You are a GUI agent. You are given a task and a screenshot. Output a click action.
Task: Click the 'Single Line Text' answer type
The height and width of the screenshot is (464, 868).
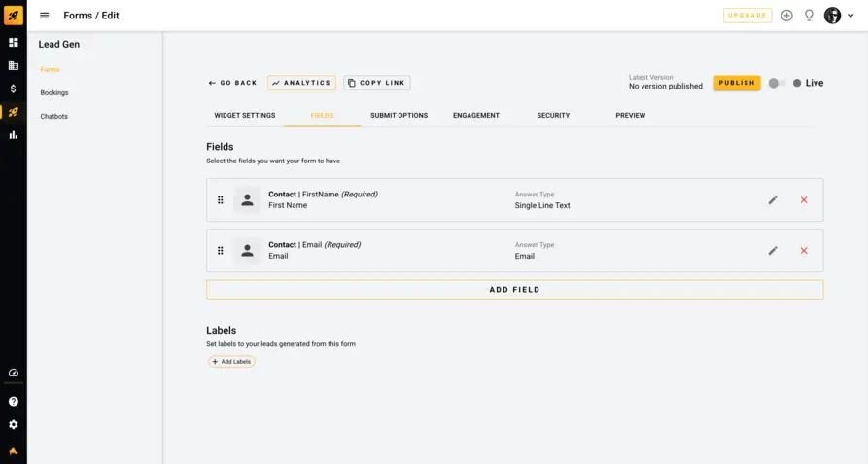(542, 205)
